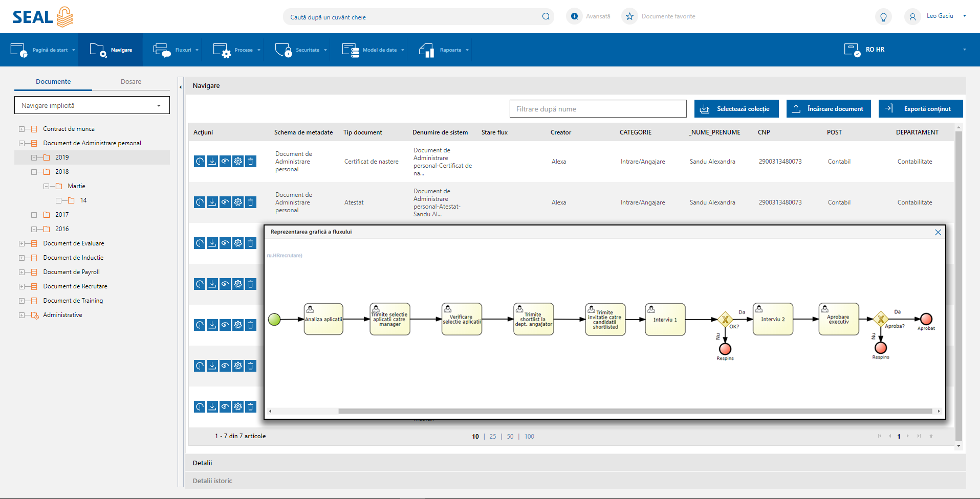Open the Rapoarte menu
This screenshot has height=499, width=980.
pyautogui.click(x=444, y=50)
